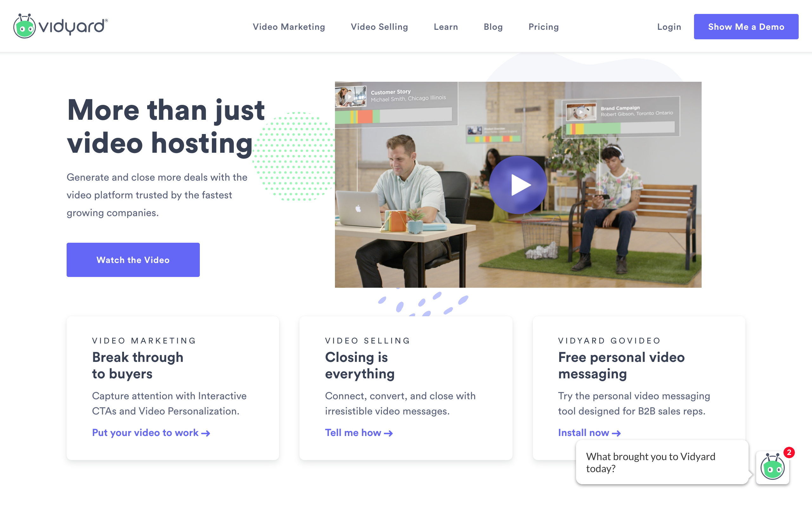
Task: Open the Video Marketing nav menu
Action: pos(289,27)
